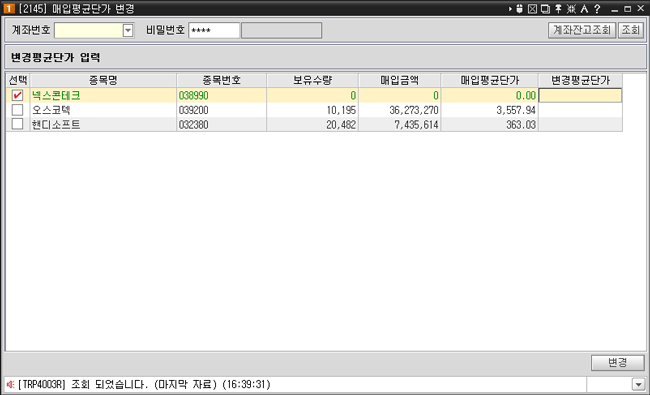Viewport: 650px width, 395px height.
Task: Click the starburst icon in the title bar
Action: pos(571,9)
